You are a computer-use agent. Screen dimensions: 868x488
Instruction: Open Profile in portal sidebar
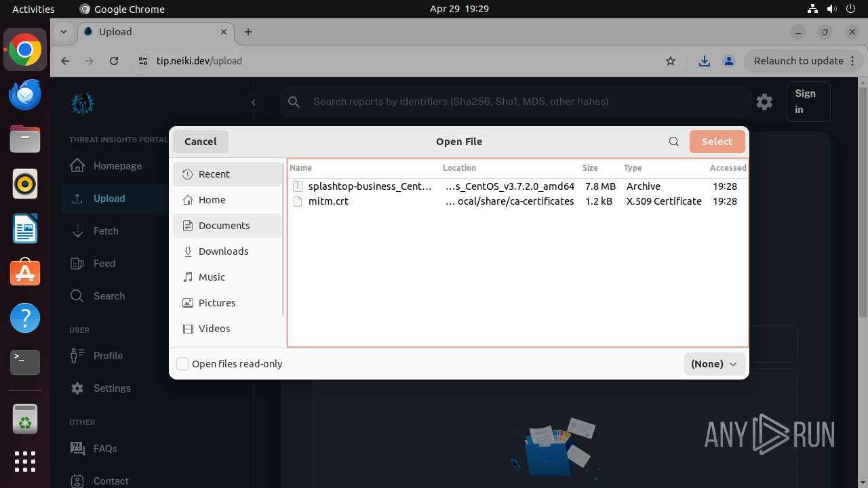tap(108, 356)
